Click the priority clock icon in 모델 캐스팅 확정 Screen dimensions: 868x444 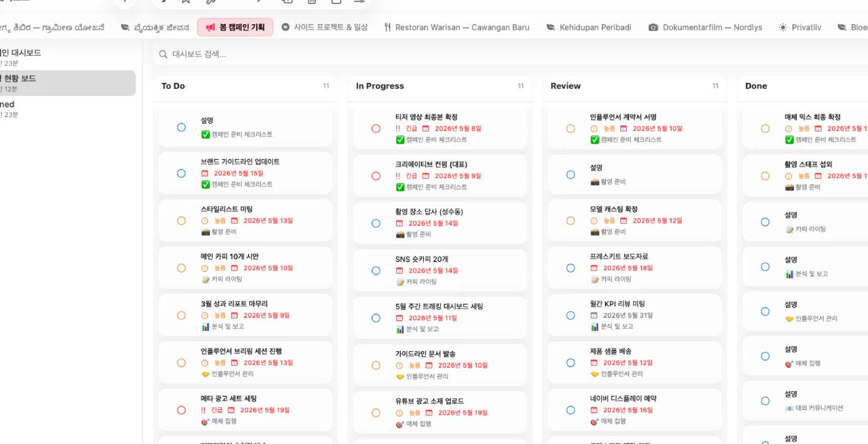pos(594,221)
